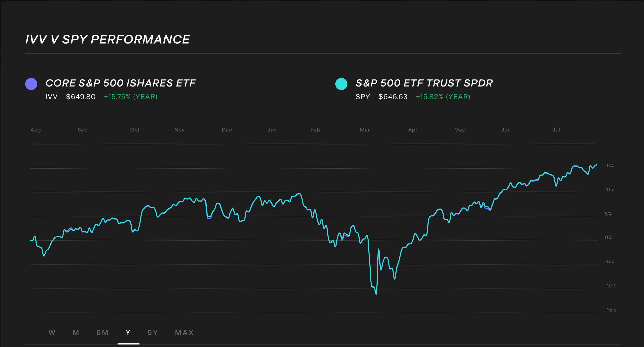This screenshot has height=347, width=644.
Task: Click the purple IVV color swatch
Action: (31, 83)
